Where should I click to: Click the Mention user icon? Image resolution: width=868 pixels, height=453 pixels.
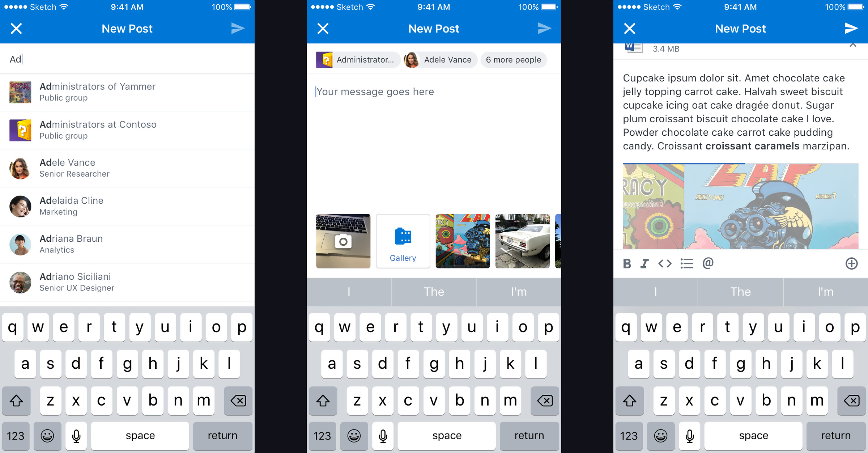tap(707, 263)
